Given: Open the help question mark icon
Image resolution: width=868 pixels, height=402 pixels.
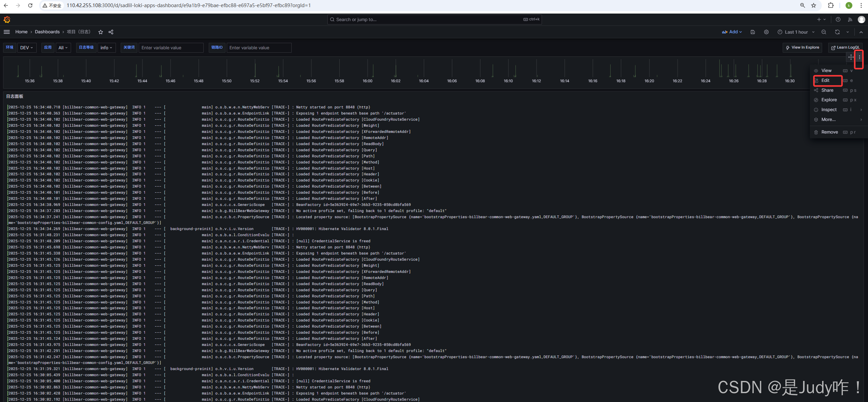Looking at the screenshot, I should (838, 20).
